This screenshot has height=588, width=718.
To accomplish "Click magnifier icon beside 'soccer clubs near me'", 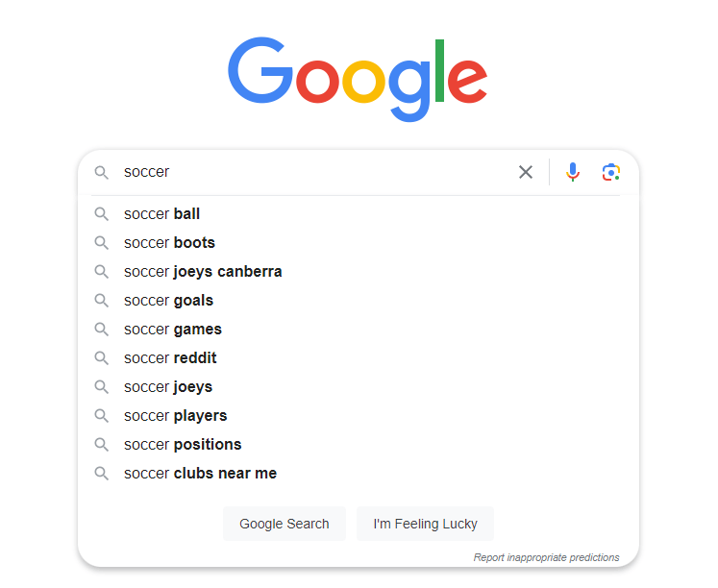I will [x=101, y=474].
